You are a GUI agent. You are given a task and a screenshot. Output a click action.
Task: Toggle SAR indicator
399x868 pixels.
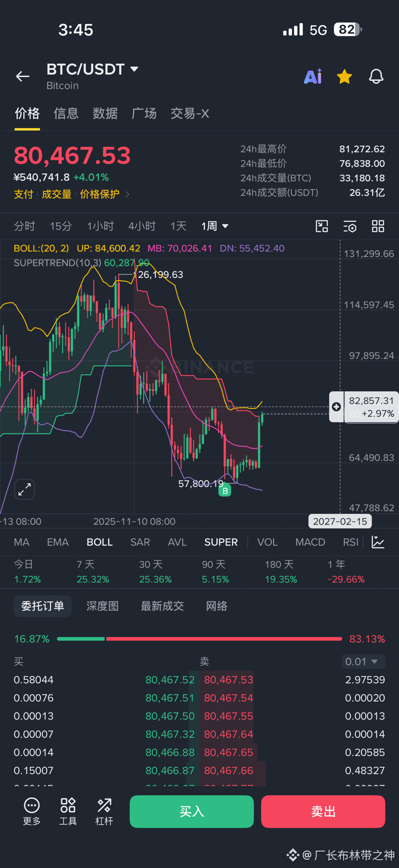(x=140, y=542)
